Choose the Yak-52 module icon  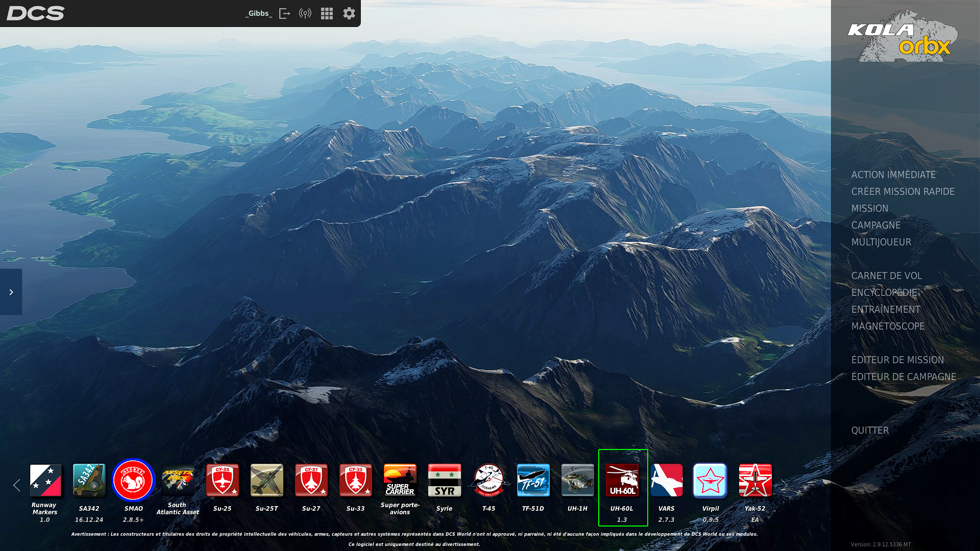coord(755,480)
